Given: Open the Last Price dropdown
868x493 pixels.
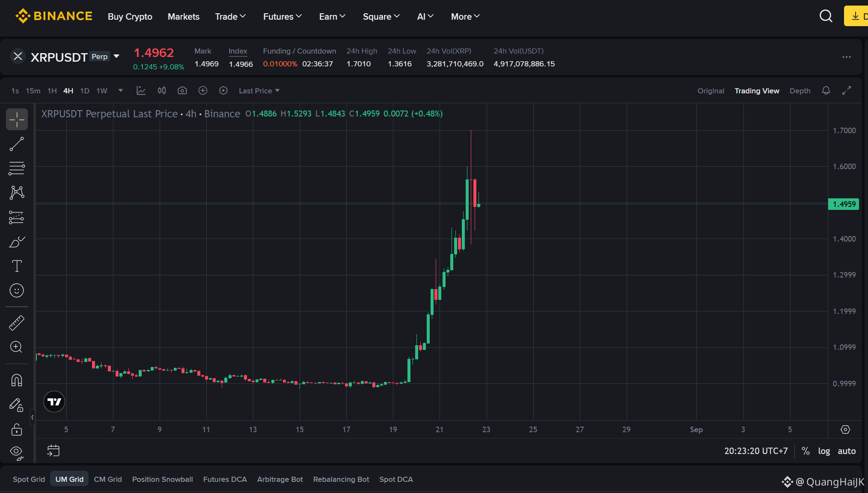Looking at the screenshot, I should click(259, 91).
